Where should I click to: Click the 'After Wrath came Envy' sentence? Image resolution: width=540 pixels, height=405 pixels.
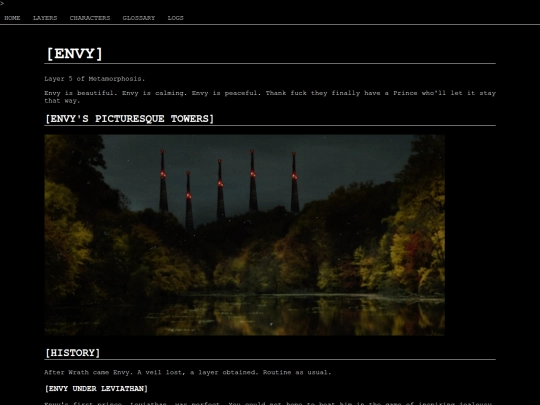(x=188, y=372)
